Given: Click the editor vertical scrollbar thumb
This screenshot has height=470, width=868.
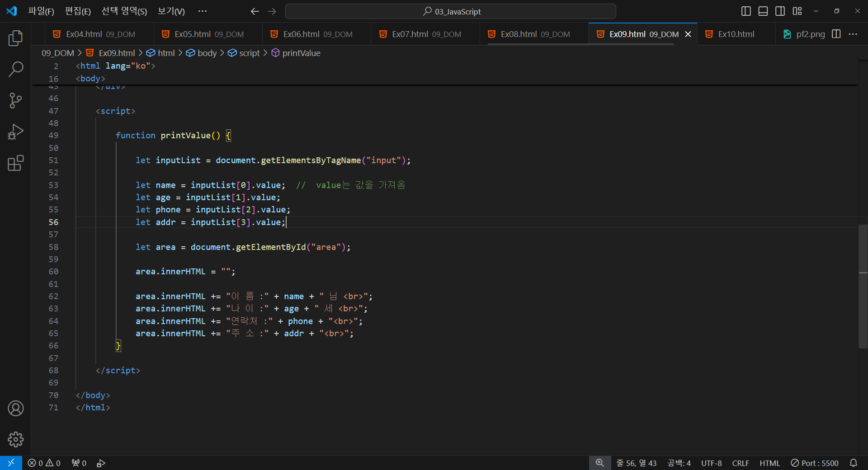Looking at the screenshot, I should coord(863,286).
